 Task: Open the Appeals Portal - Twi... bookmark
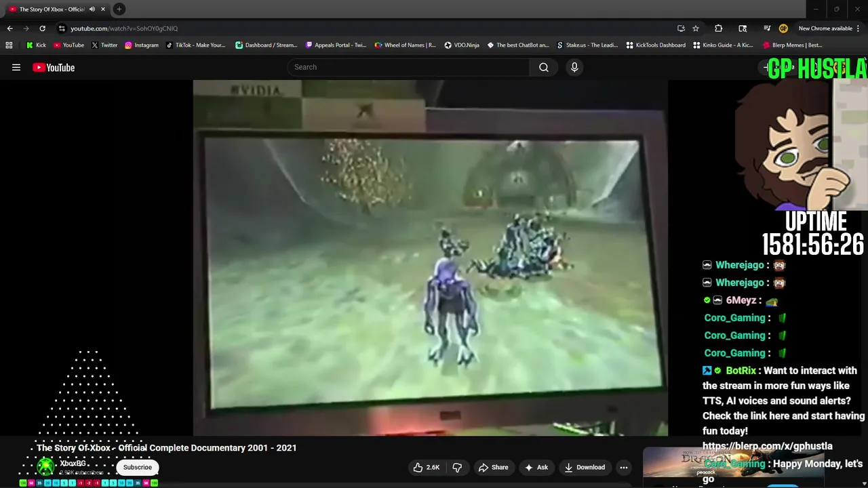pos(336,45)
